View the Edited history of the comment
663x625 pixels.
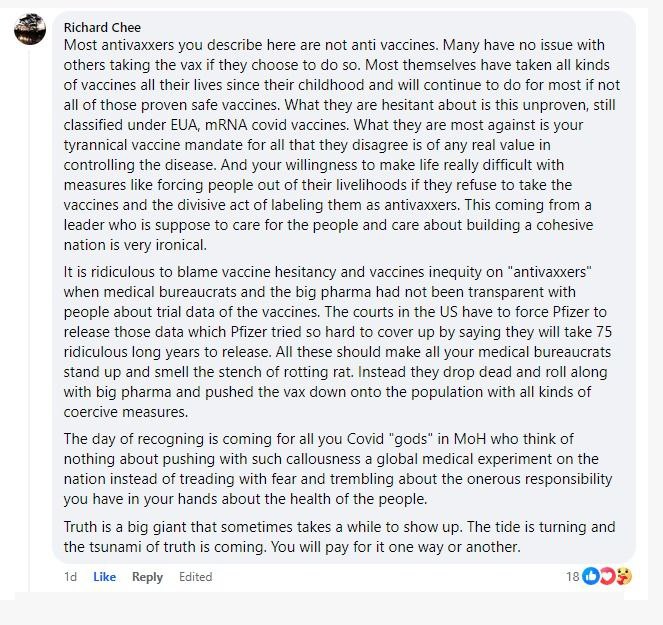click(195, 577)
